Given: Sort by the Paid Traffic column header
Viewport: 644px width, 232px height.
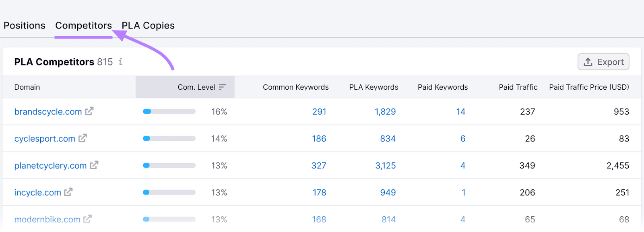Looking at the screenshot, I should [x=518, y=87].
